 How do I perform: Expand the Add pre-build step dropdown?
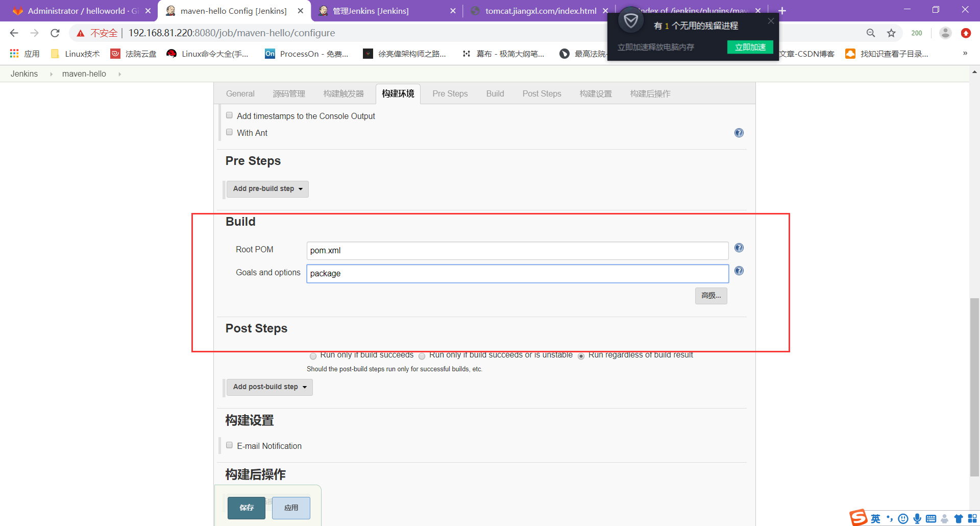point(267,189)
